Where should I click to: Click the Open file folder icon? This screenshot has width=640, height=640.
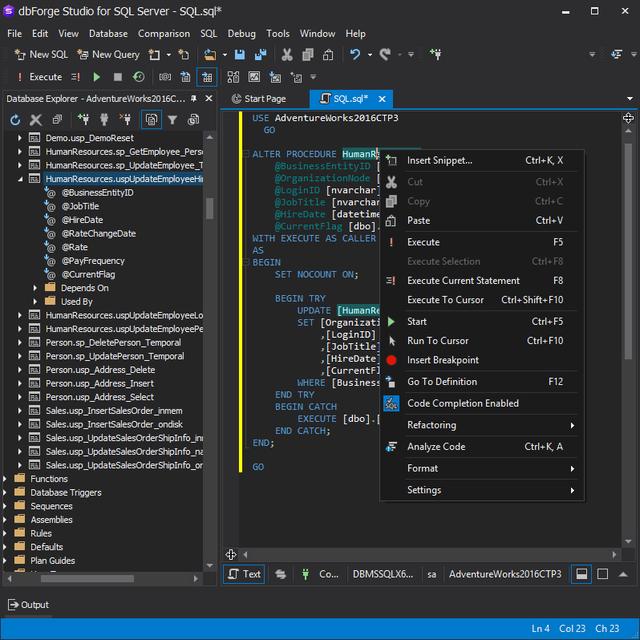point(210,54)
